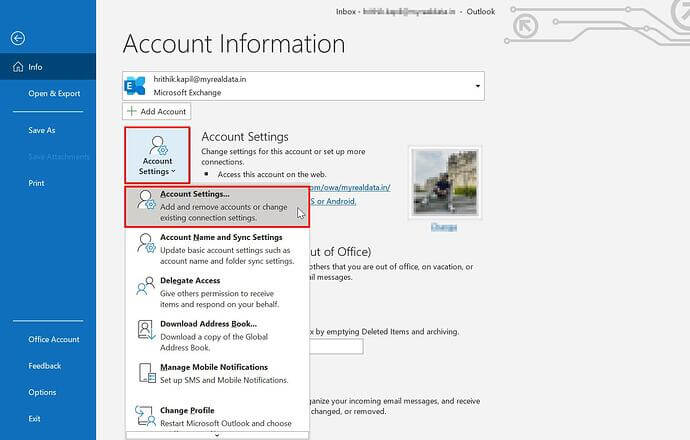This screenshot has height=440, width=690.
Task: Click the Delegate Access icon
Action: click(145, 288)
